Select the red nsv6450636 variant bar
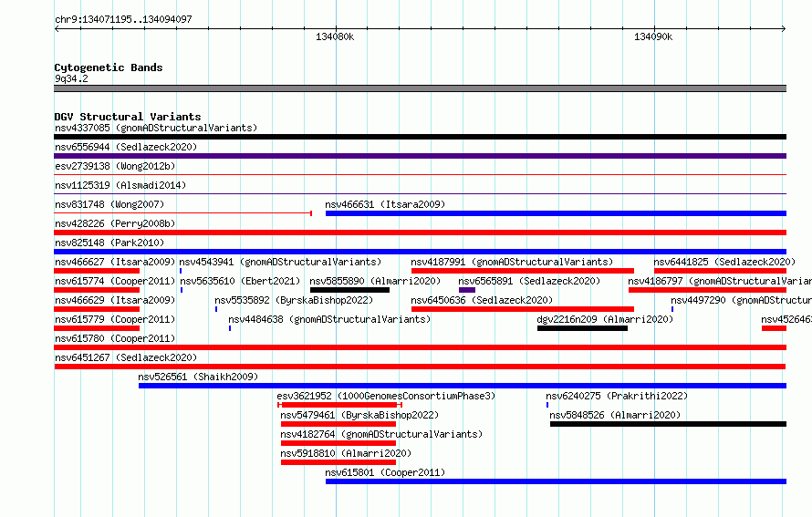 pyautogui.click(x=523, y=309)
